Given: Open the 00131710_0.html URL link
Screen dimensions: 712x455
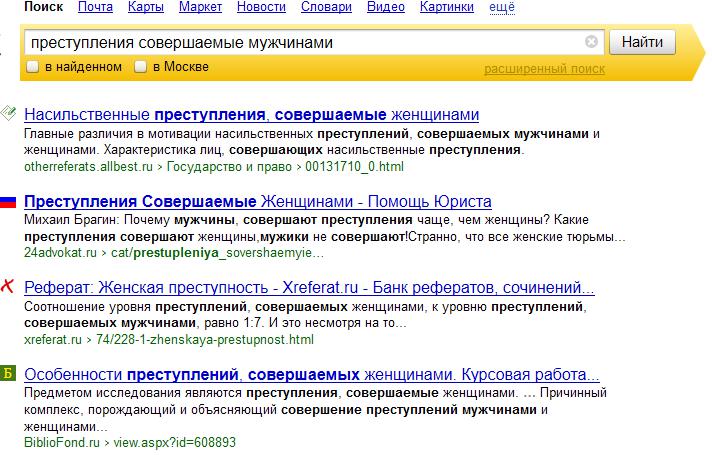Looking at the screenshot, I should click(x=354, y=167).
